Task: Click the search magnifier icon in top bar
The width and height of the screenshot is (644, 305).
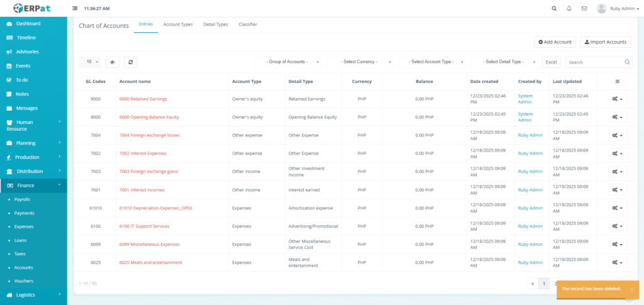Action: click(x=554, y=9)
